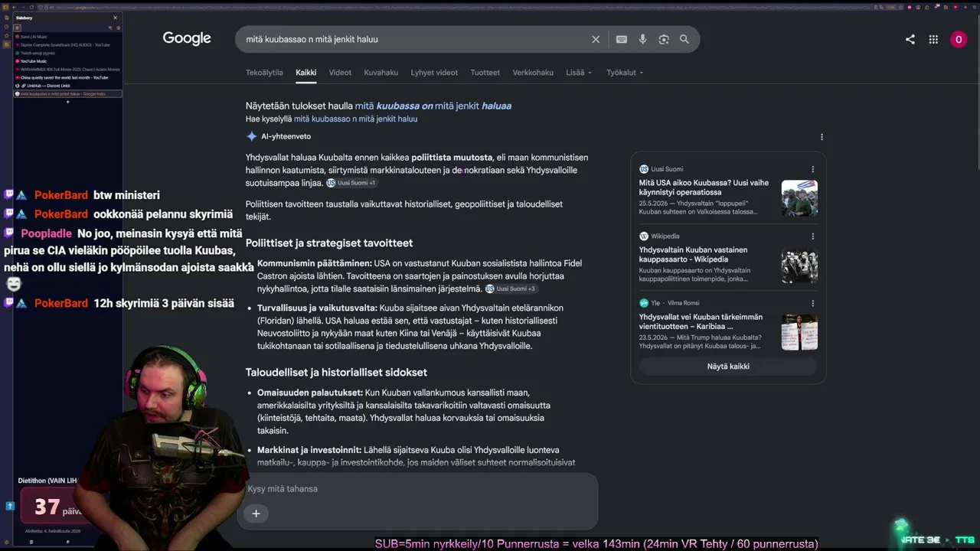
Task: Click the 'Taloudelliset ja historialliset sidokset' heading
Action: [x=336, y=373]
